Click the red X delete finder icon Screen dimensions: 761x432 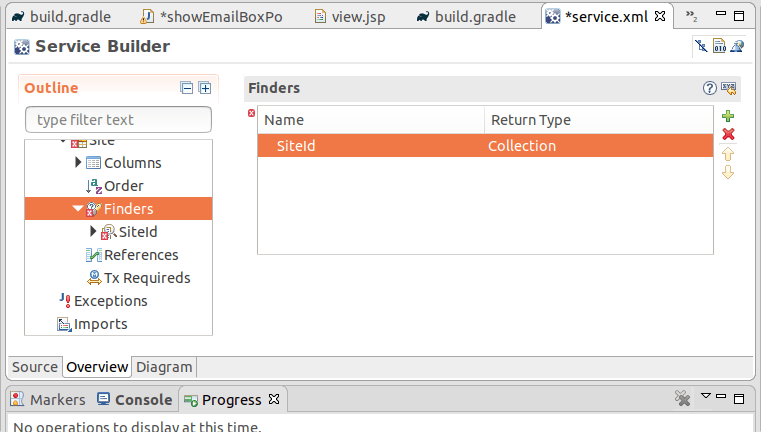tap(728, 135)
